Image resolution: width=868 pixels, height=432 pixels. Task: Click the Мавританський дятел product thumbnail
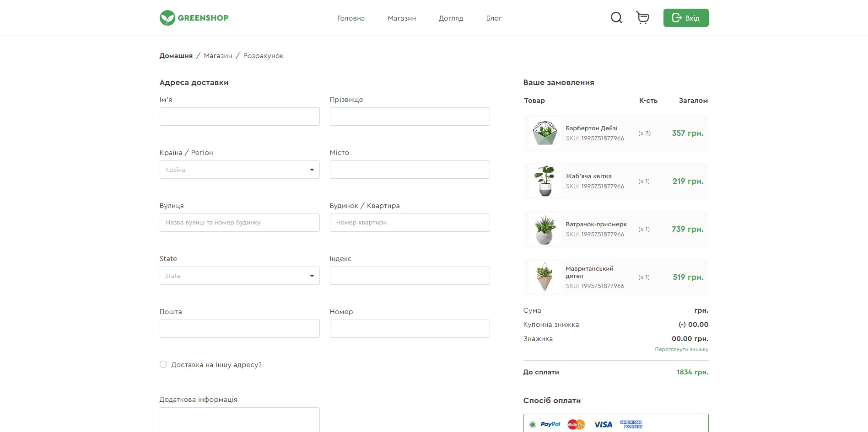tap(545, 277)
